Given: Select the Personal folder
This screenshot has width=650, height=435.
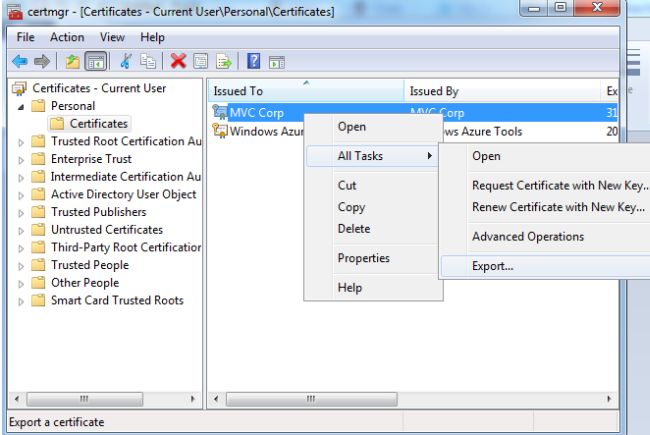Looking at the screenshot, I should tap(73, 106).
